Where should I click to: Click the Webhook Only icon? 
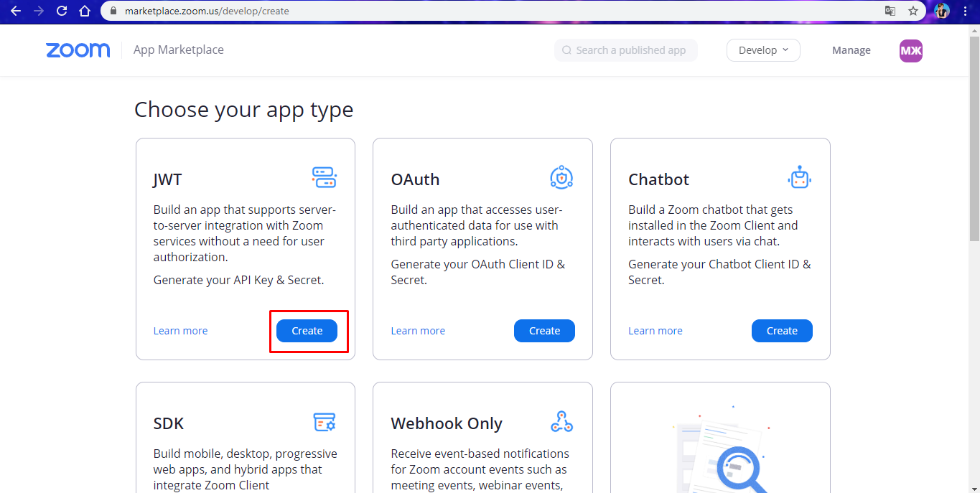(x=561, y=422)
